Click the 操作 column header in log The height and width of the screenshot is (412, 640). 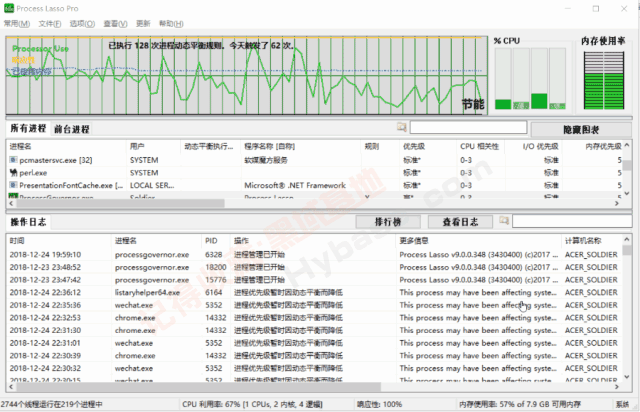[313, 241]
